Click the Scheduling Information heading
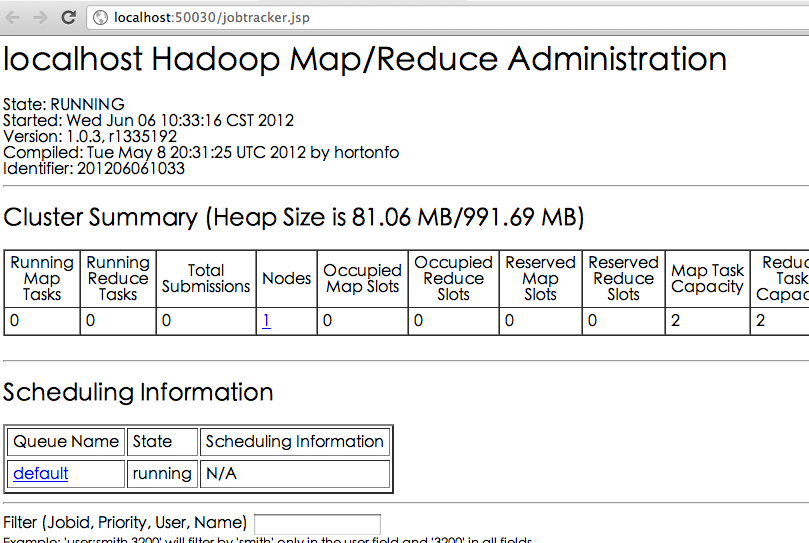809x543 pixels. [x=138, y=392]
